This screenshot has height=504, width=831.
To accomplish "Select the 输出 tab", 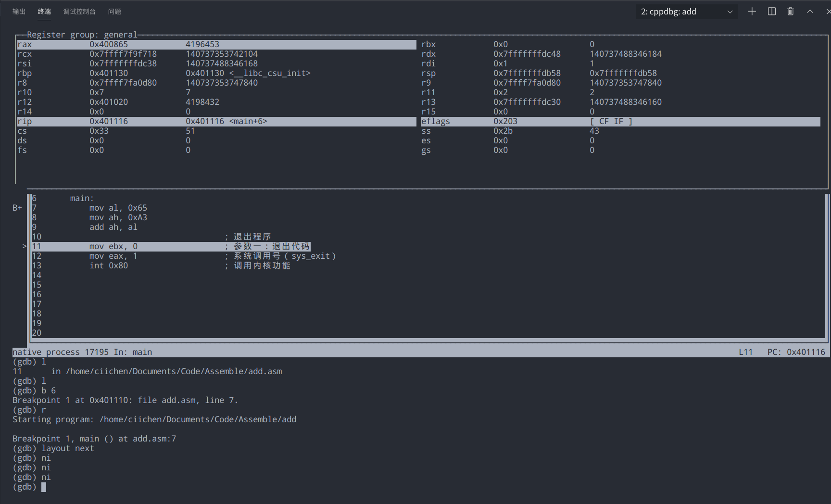I will [19, 11].
